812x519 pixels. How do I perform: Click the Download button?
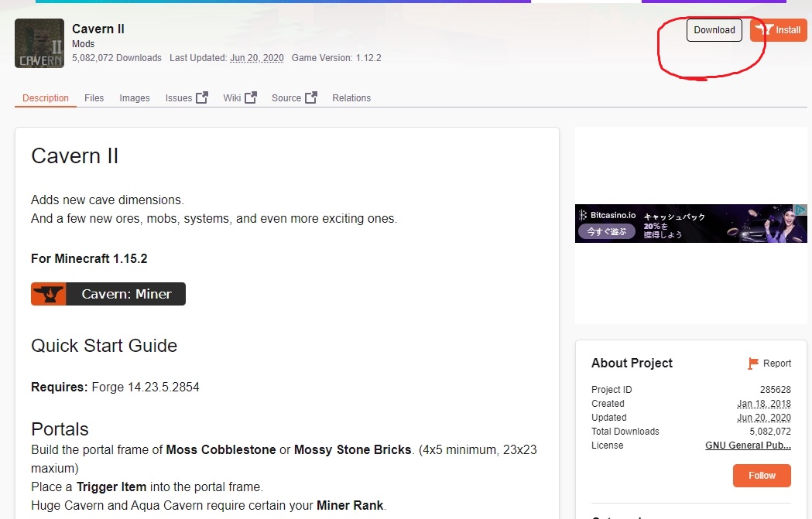tap(714, 30)
